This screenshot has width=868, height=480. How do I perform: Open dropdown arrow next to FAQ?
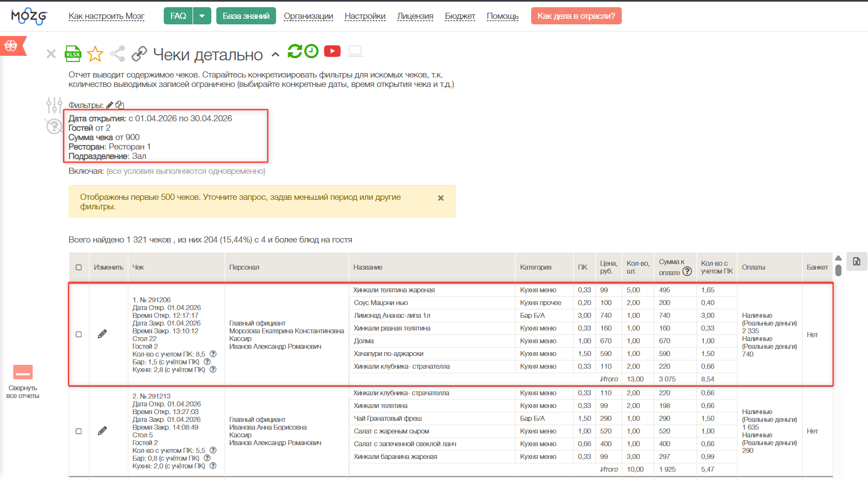click(202, 16)
